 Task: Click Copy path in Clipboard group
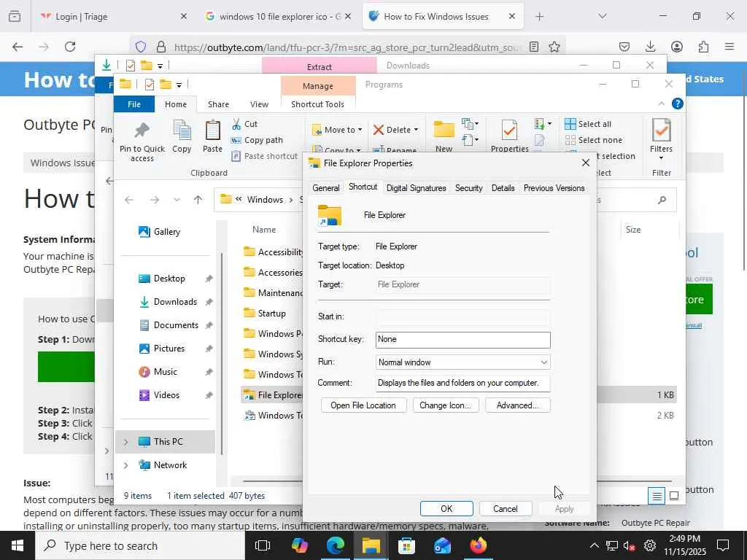tap(257, 140)
